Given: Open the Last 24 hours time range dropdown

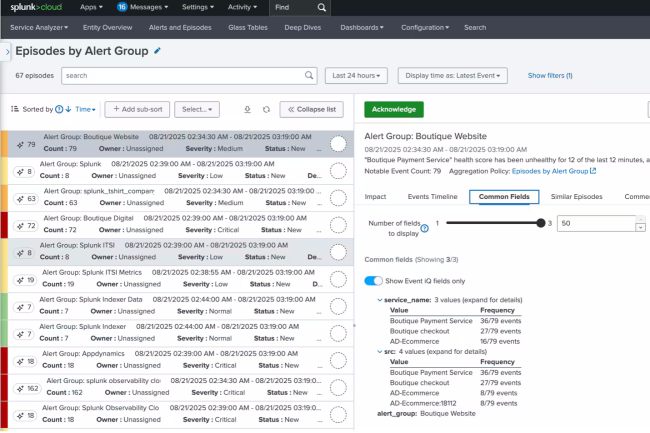Looking at the screenshot, I should (x=357, y=75).
